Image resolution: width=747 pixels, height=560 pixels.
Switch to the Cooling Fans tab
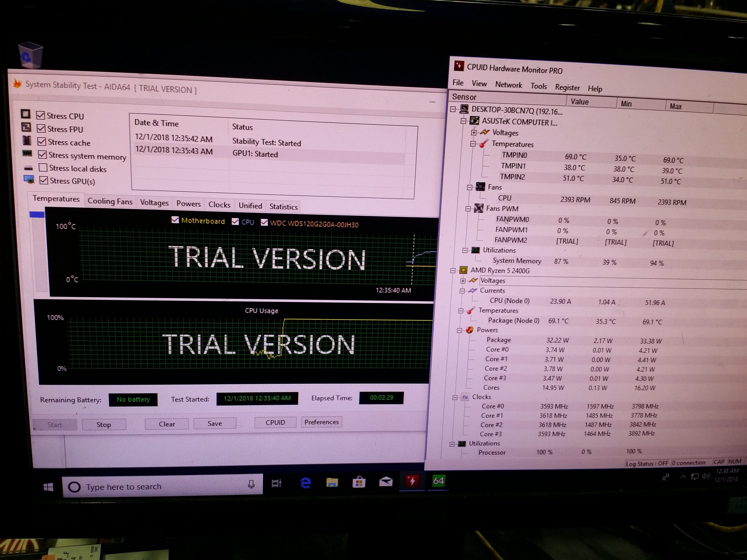[x=110, y=201]
